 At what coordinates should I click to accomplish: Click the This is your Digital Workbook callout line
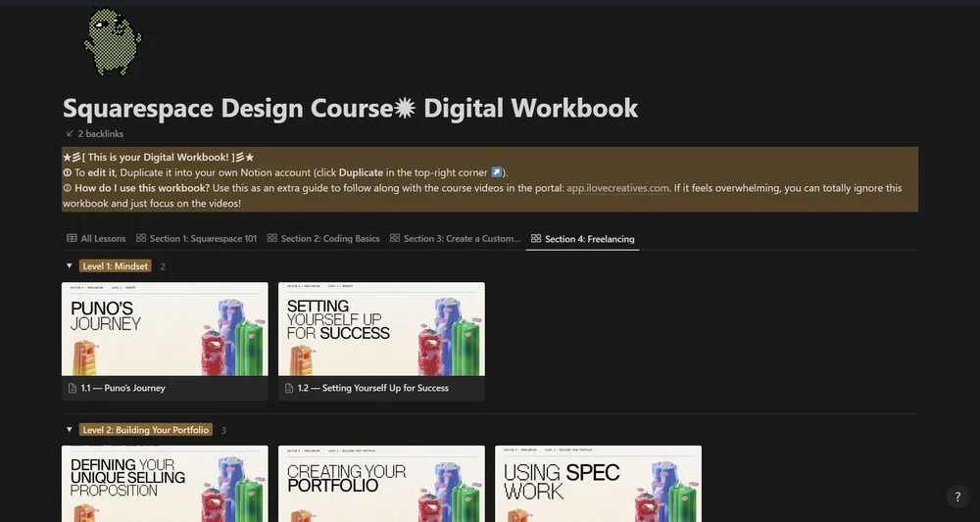pos(159,158)
